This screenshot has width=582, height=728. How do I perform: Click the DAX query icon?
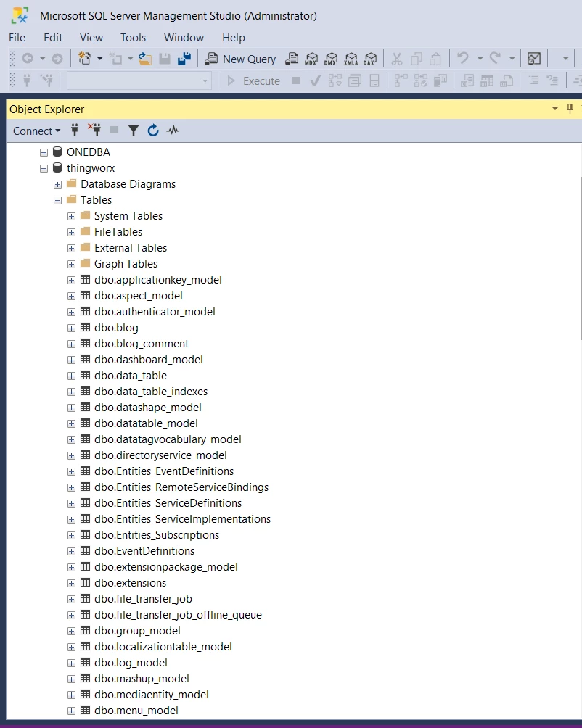[370, 59]
